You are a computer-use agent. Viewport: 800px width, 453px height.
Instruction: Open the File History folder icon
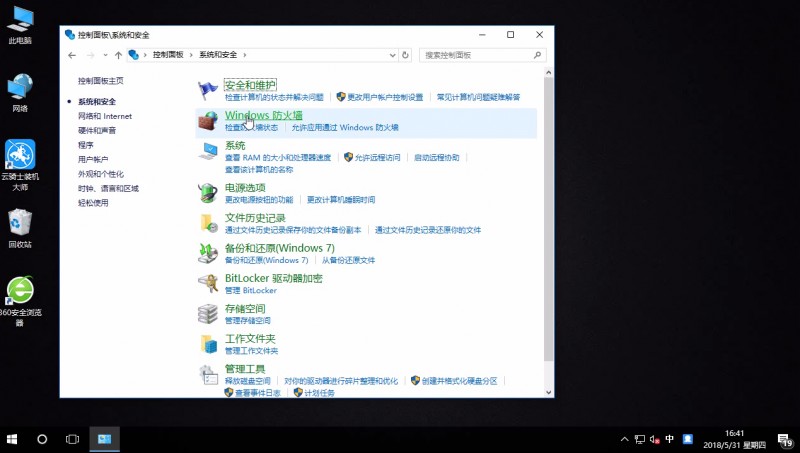[x=208, y=223]
